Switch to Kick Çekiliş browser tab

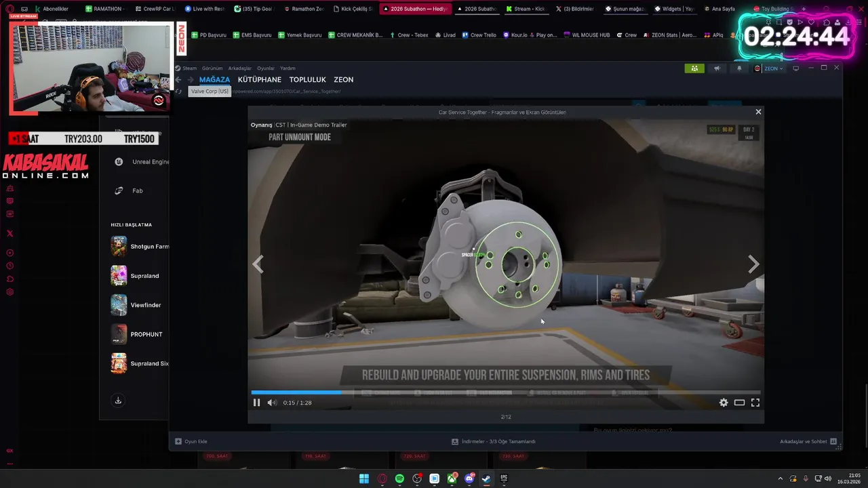[x=352, y=9]
